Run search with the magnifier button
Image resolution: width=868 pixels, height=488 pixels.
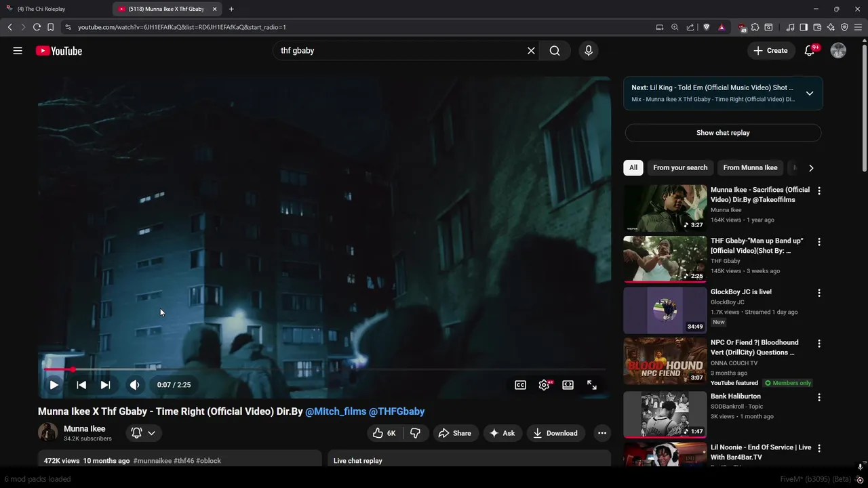tap(555, 51)
